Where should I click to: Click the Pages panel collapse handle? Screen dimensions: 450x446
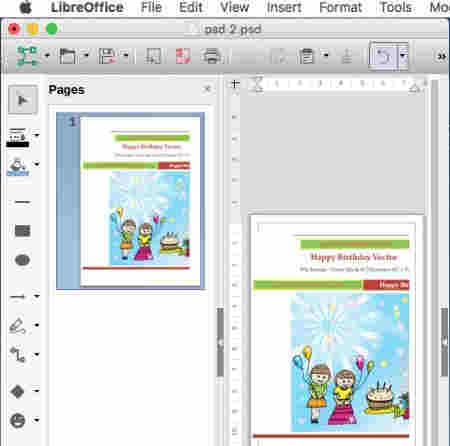(220, 343)
